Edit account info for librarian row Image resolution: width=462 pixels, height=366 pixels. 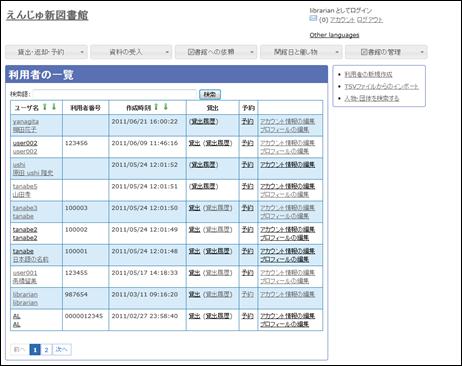pyautogui.click(x=287, y=295)
